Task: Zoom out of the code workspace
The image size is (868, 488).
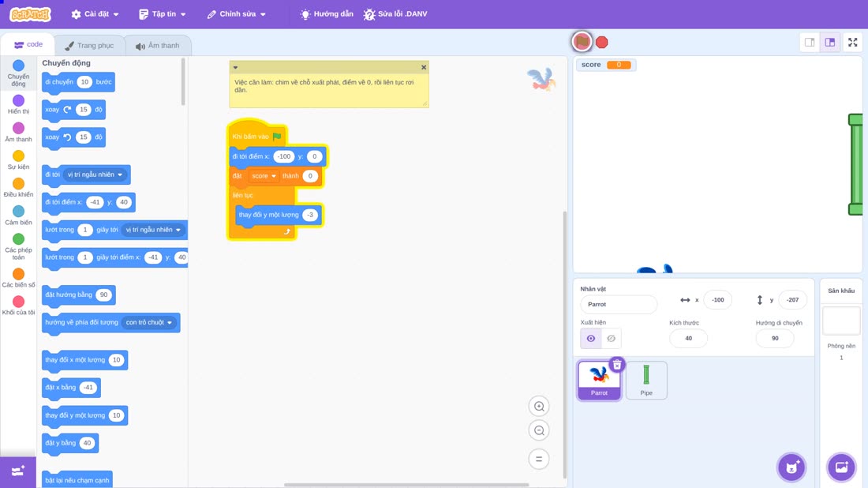Action: point(539,430)
